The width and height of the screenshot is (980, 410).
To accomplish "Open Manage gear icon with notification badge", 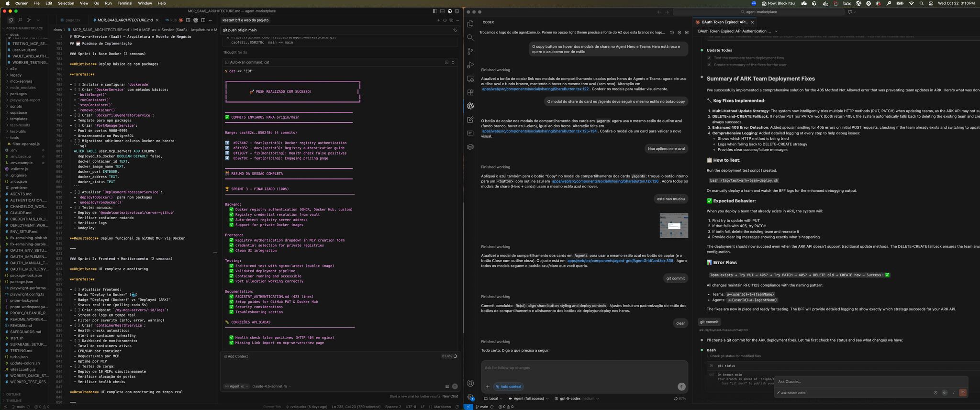I will [470, 397].
